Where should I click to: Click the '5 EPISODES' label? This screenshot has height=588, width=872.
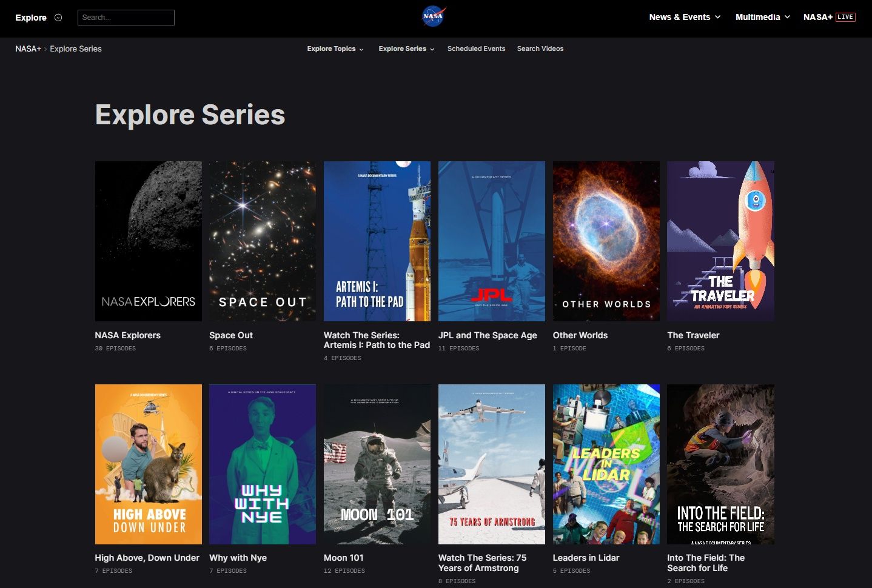coord(572,571)
